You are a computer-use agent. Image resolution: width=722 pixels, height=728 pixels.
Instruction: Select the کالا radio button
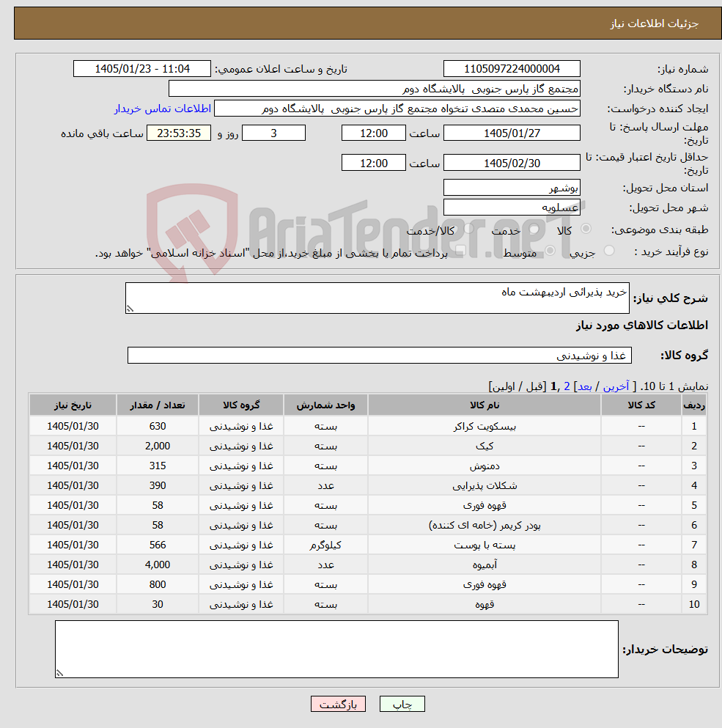(x=586, y=229)
